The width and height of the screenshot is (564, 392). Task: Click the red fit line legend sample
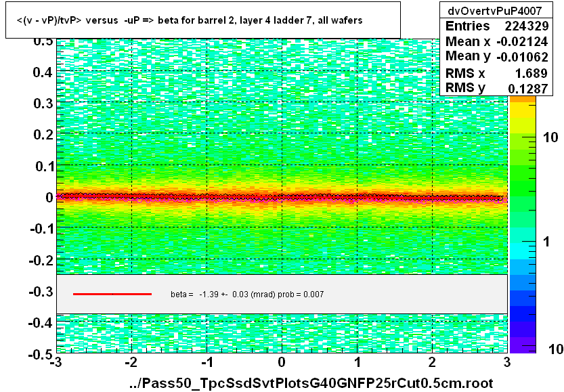(x=112, y=295)
